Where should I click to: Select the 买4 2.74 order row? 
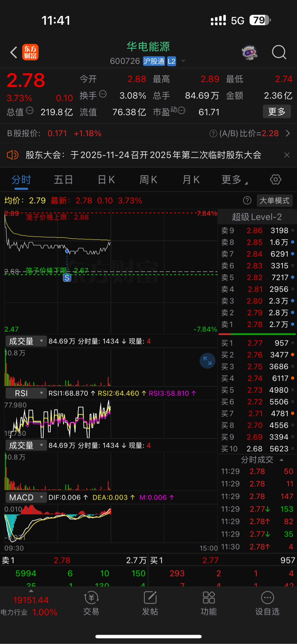257,378
